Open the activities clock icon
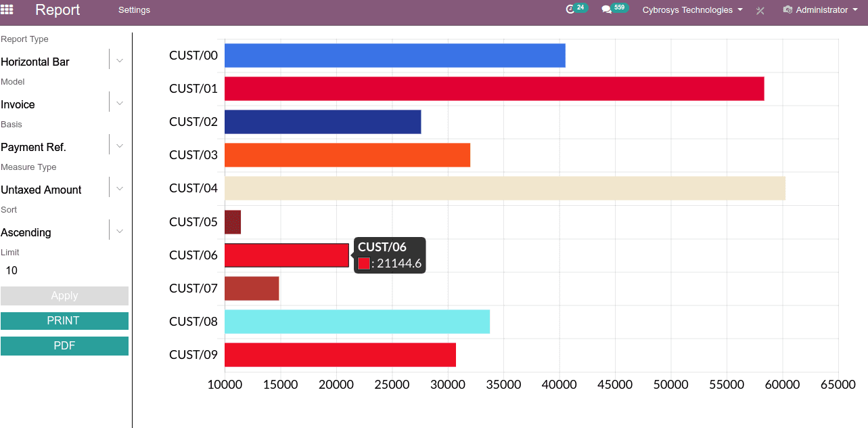 pyautogui.click(x=570, y=9)
